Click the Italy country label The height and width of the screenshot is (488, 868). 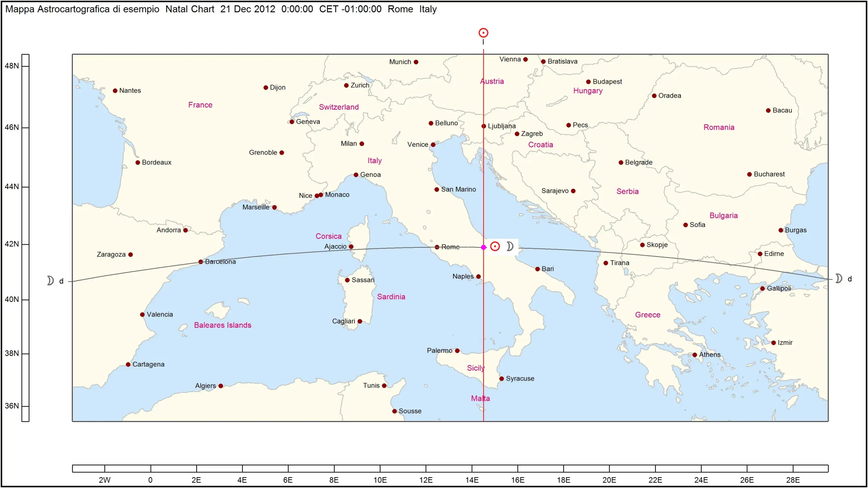pos(375,161)
